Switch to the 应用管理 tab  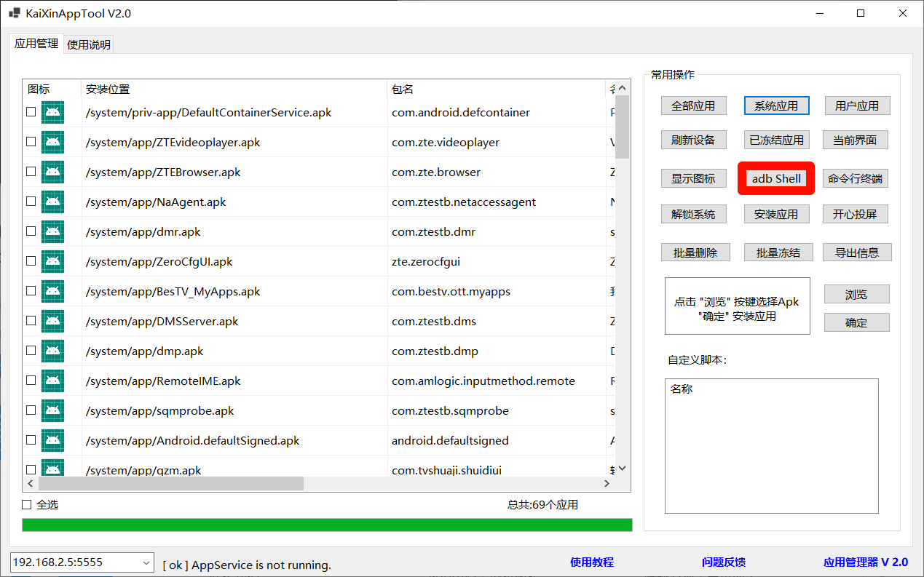pyautogui.click(x=36, y=43)
